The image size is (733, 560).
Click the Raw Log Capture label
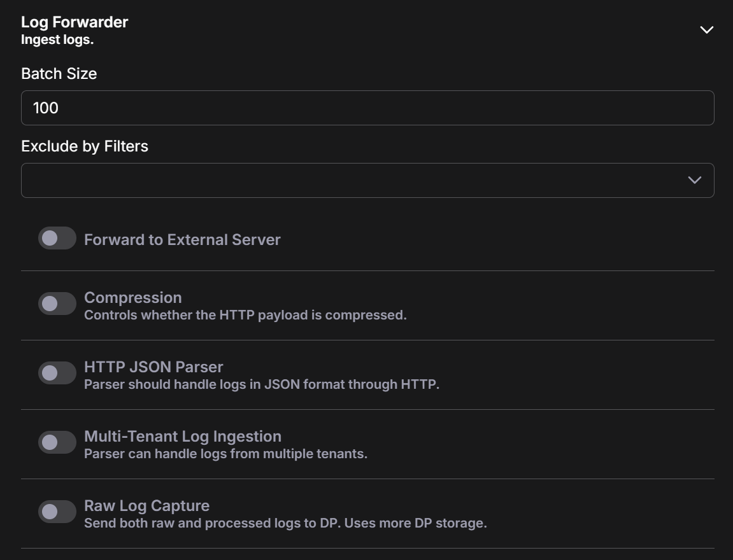tap(146, 506)
